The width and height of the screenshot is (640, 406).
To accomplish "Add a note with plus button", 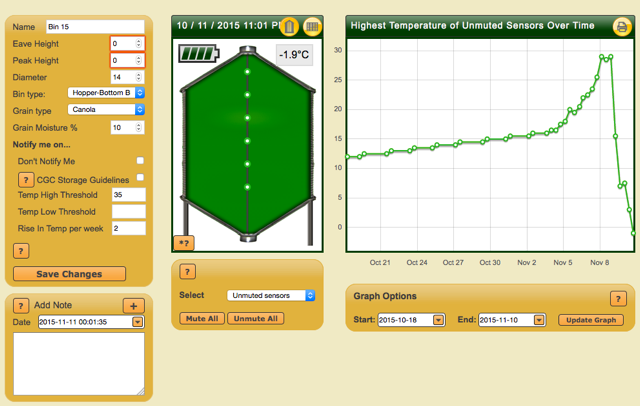I will coord(133,306).
